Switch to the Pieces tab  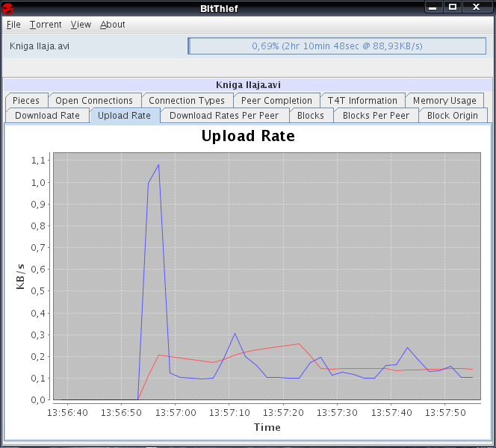coord(26,100)
